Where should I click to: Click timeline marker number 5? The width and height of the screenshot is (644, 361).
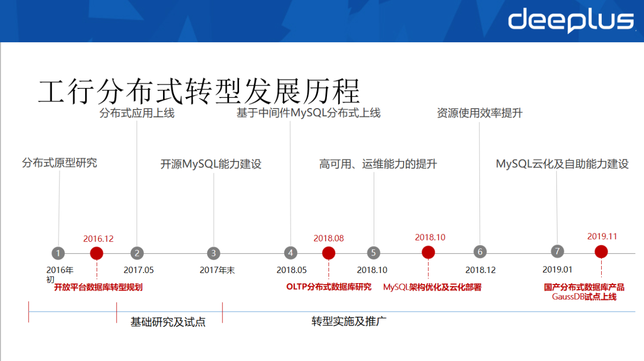click(373, 253)
